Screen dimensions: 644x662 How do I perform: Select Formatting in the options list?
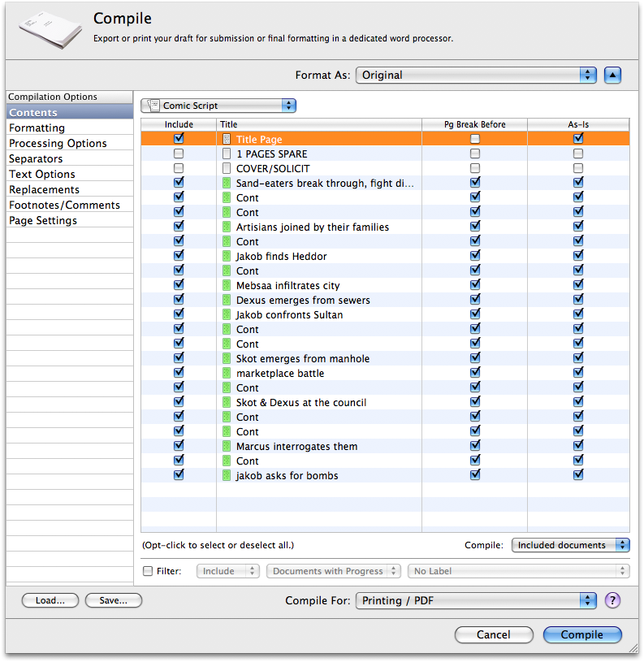coord(37,128)
